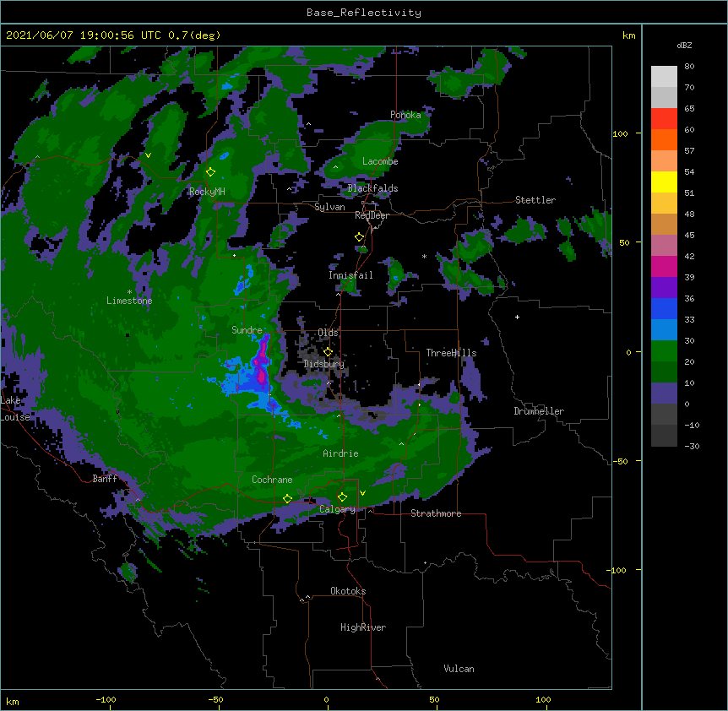Click the 100 tick on right vertical axis
The height and width of the screenshot is (711, 728).
(x=620, y=133)
